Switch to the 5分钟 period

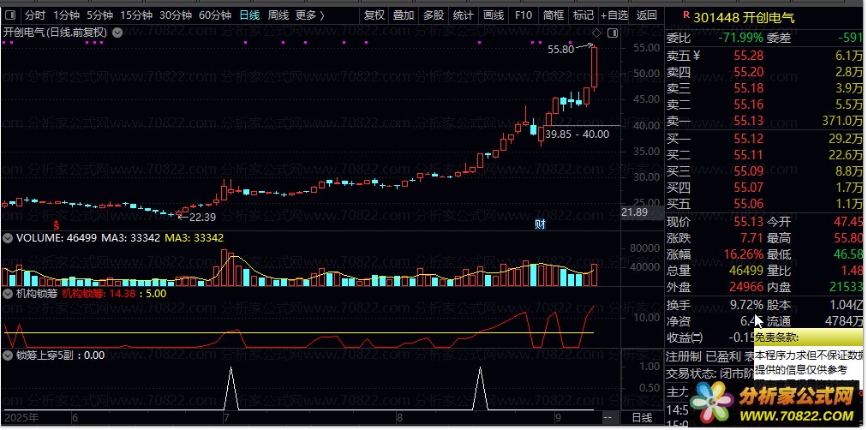tap(99, 15)
